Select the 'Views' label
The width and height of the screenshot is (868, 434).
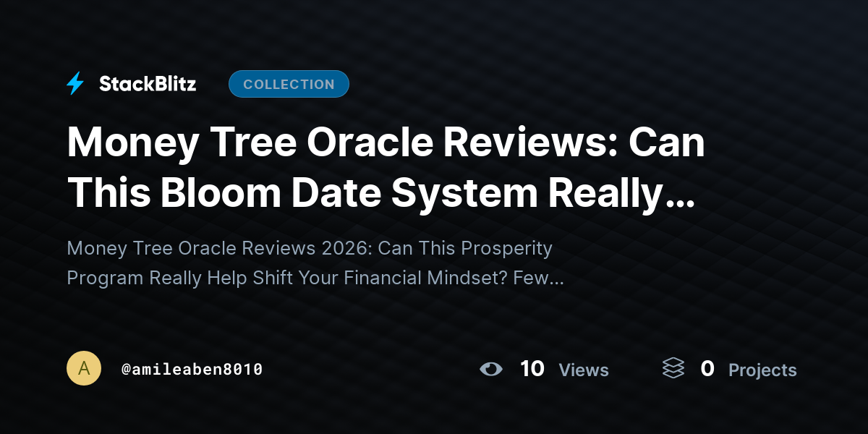(584, 370)
